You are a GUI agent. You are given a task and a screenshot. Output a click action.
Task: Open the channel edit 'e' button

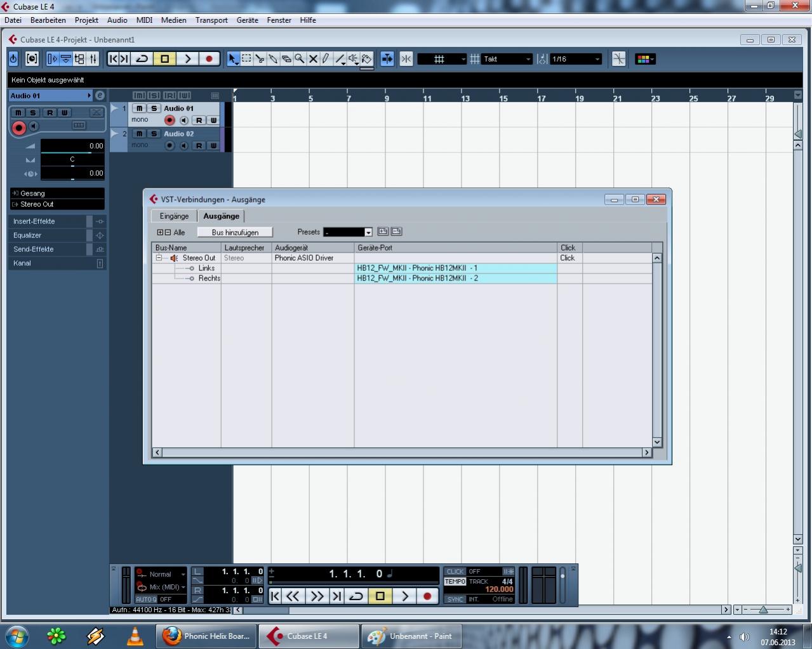click(x=100, y=95)
